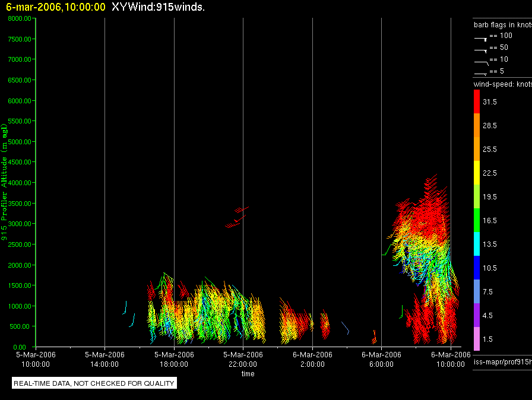Click the 5-knot barb flag symbol

click(481, 74)
